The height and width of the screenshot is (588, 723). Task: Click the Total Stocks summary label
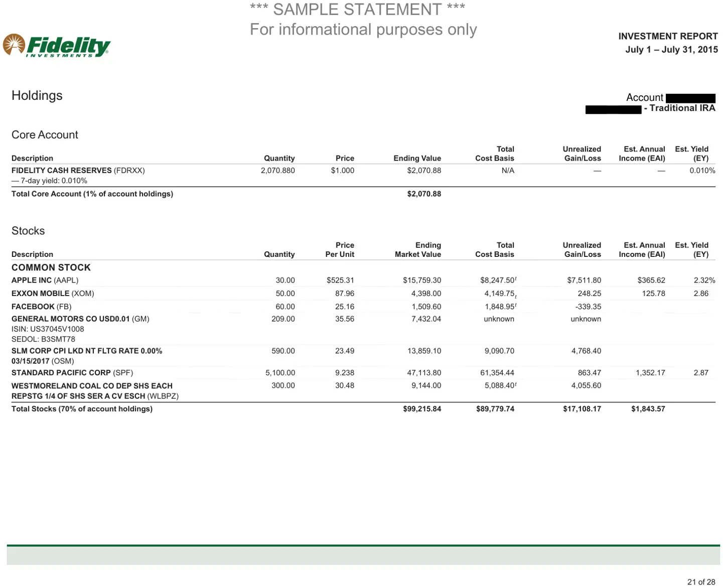pos(82,409)
